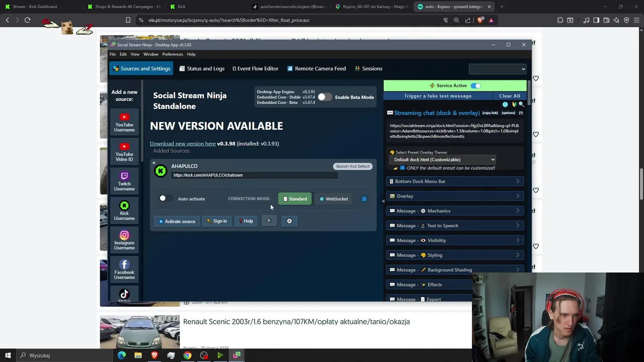Bookmark the current olx.pl page
644x362 pixels.
tap(128, 20)
